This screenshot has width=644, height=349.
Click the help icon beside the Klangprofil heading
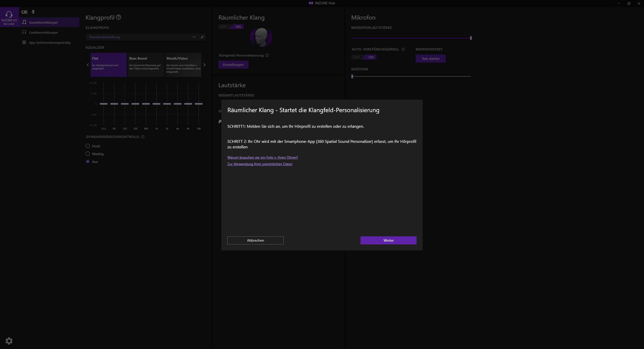click(x=118, y=17)
